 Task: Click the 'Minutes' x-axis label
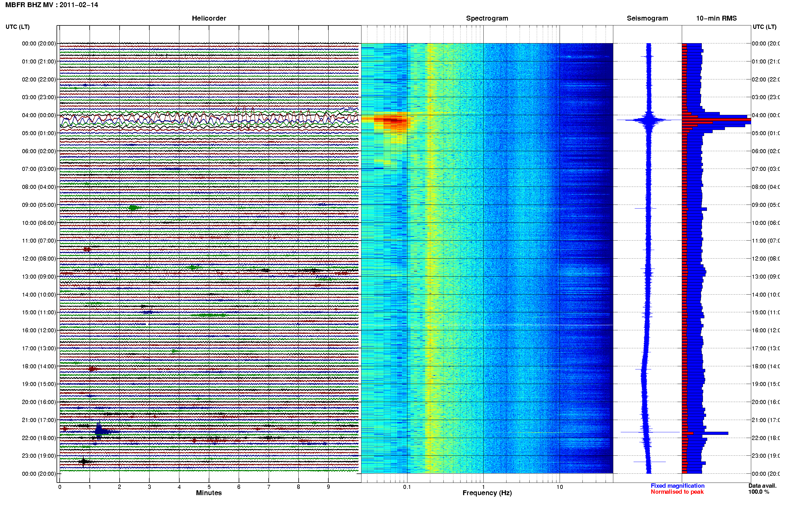click(209, 493)
